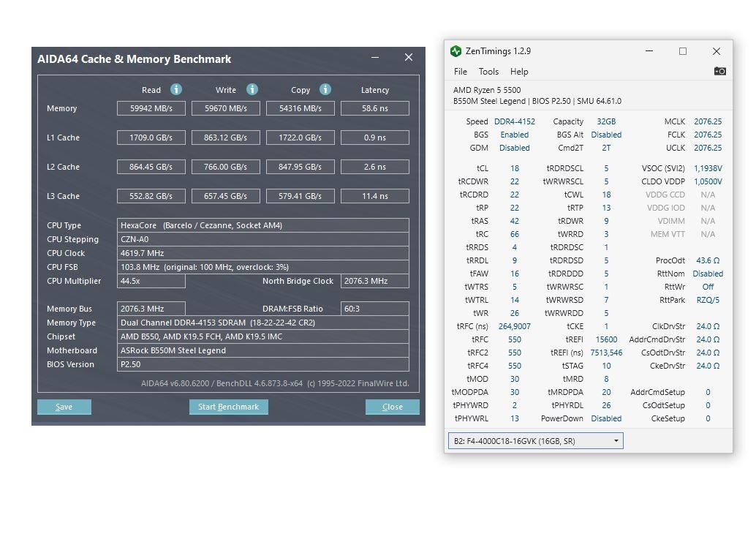Click Motherboard value ASRock B550M Steel Legend

click(x=263, y=350)
